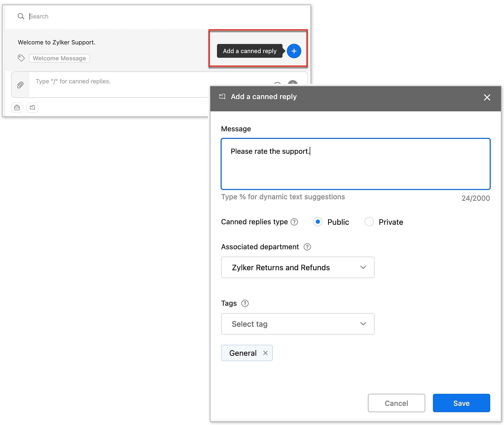Screen dimensions: 504x425
Task: Close the Add a canned reply dialog
Action: coord(487,97)
